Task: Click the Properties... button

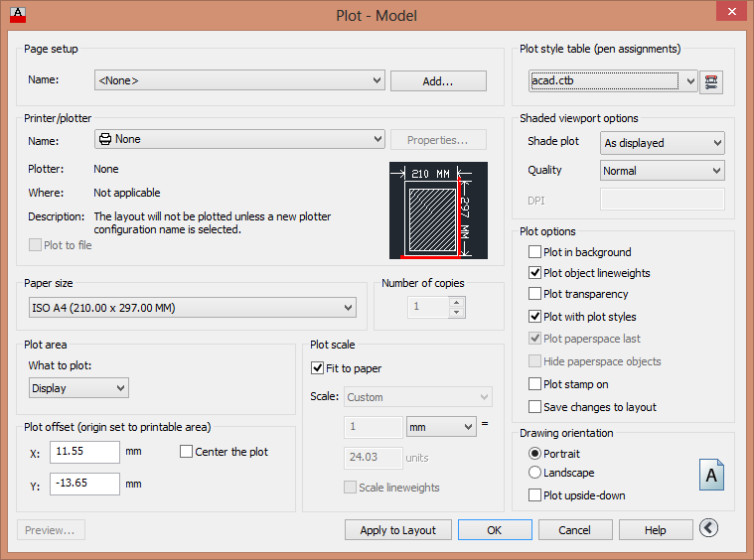Action: (x=438, y=140)
